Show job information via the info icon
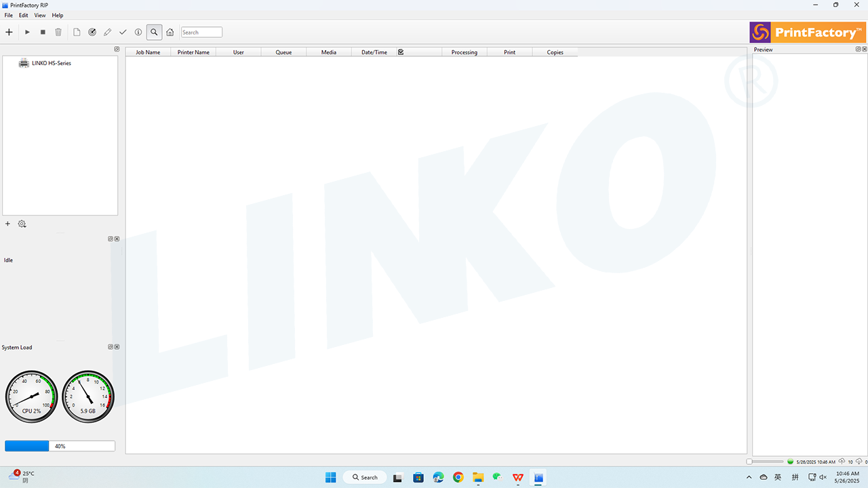This screenshot has width=868, height=488. pos(138,32)
